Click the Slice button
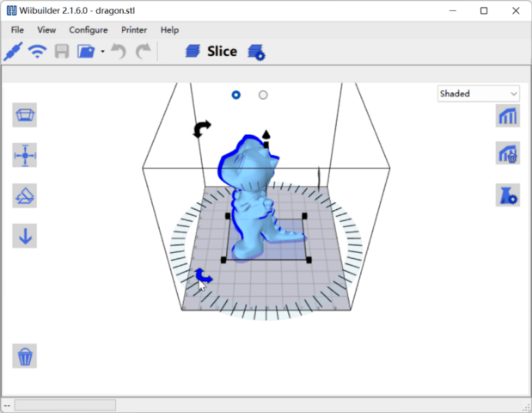The height and width of the screenshot is (413, 532). pyautogui.click(x=211, y=52)
